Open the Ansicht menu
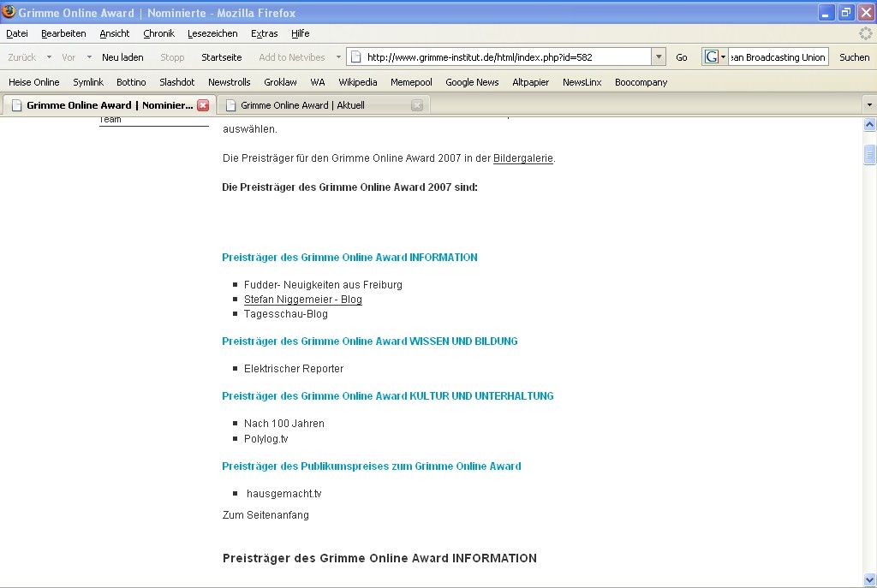Screen dimensions: 877x588 [x=115, y=33]
